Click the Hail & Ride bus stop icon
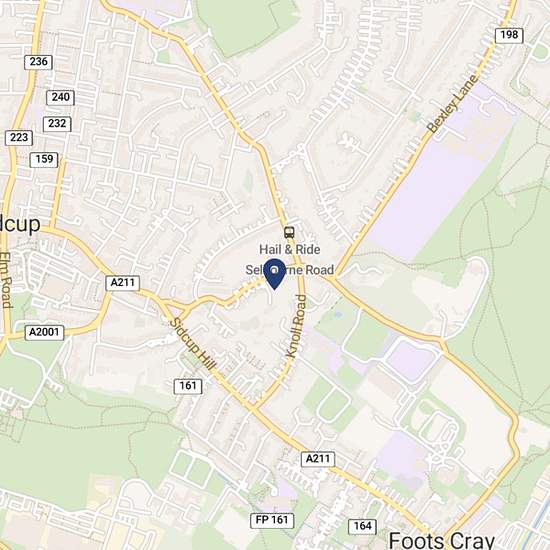This screenshot has height=550, width=550. pos(289,232)
